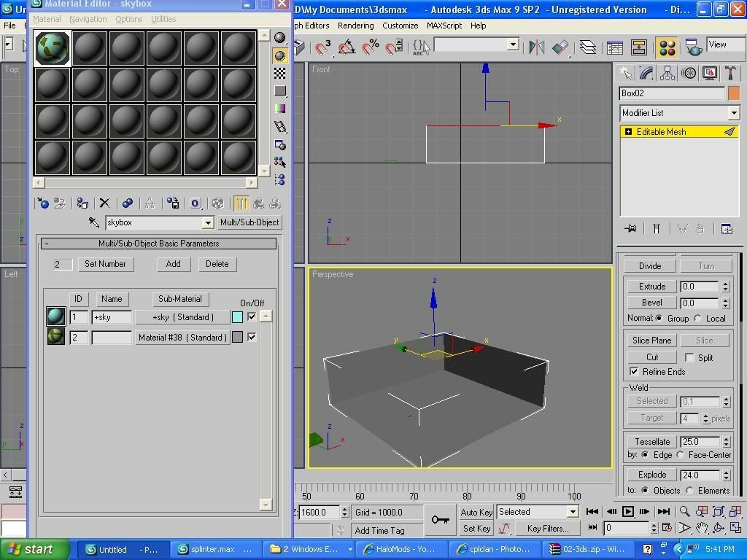Click the Set Number button
The width and height of the screenshot is (747, 560).
[x=105, y=264]
